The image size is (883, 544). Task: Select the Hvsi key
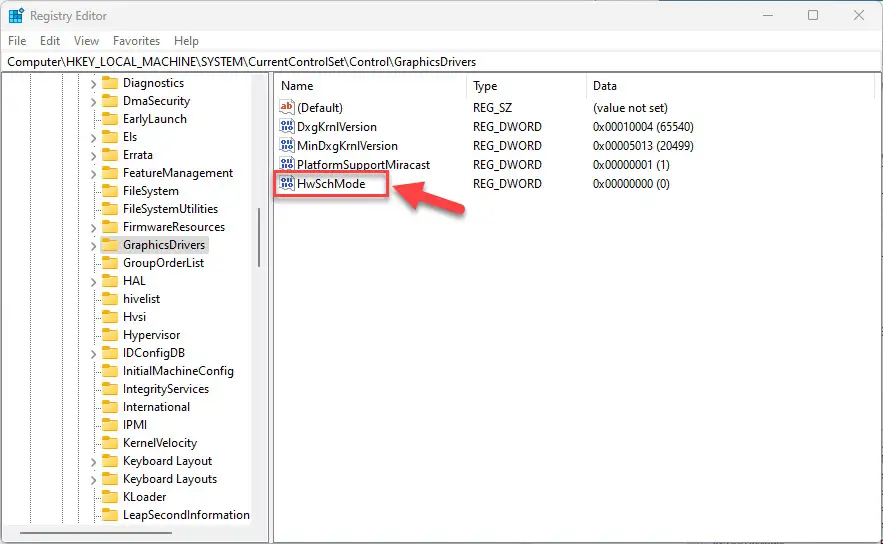point(134,317)
